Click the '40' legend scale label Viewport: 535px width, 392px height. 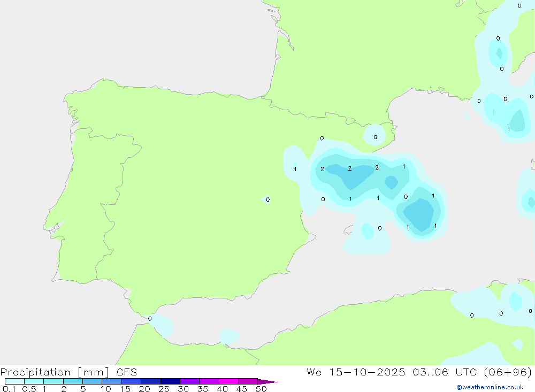222,389
